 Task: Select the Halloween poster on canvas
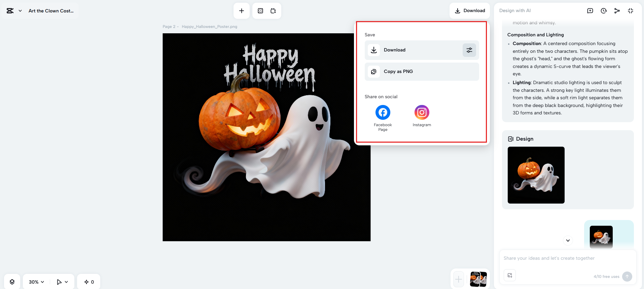click(266, 137)
